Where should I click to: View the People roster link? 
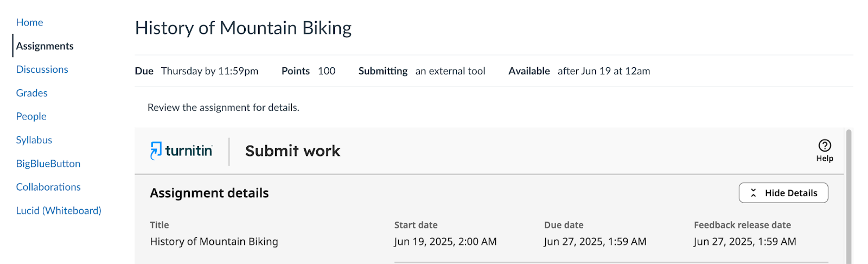(31, 116)
